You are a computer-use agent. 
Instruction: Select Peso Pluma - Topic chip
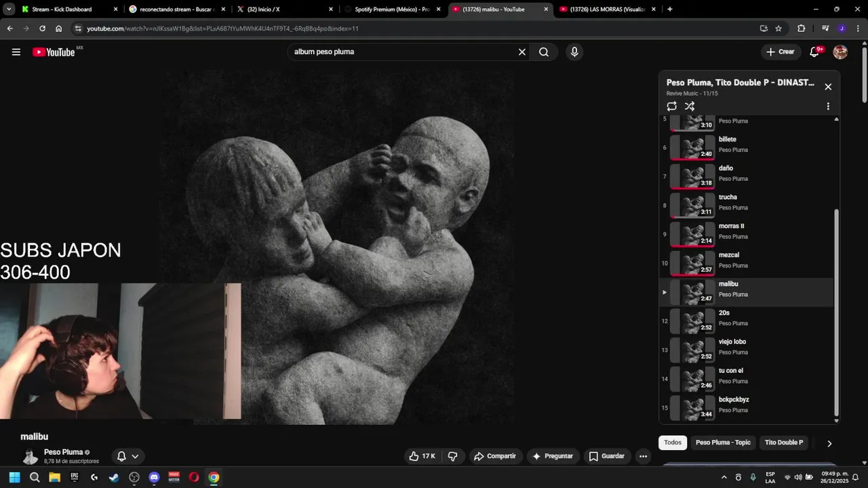pyautogui.click(x=723, y=443)
